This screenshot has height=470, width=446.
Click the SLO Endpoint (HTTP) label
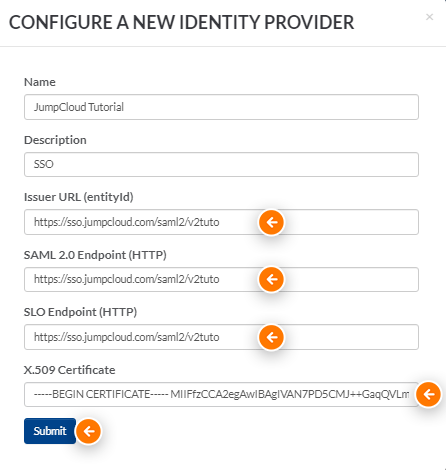(x=80, y=312)
